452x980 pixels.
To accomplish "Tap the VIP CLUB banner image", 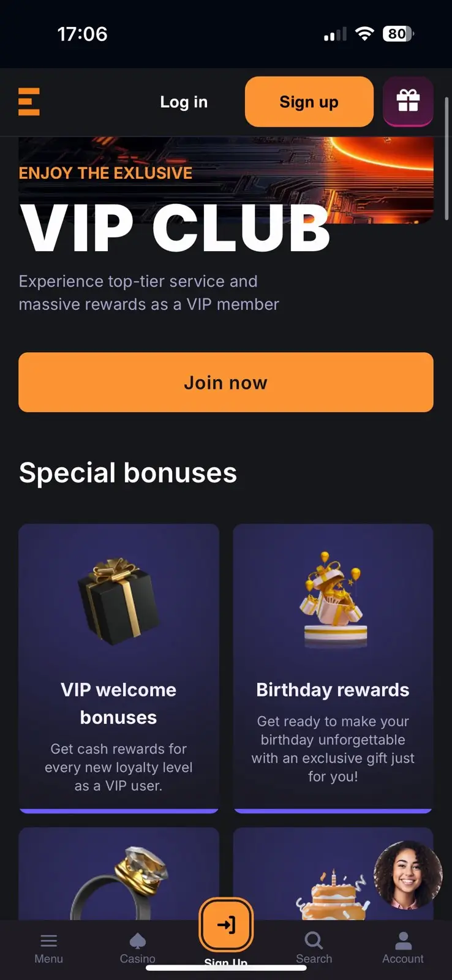I will click(x=226, y=180).
